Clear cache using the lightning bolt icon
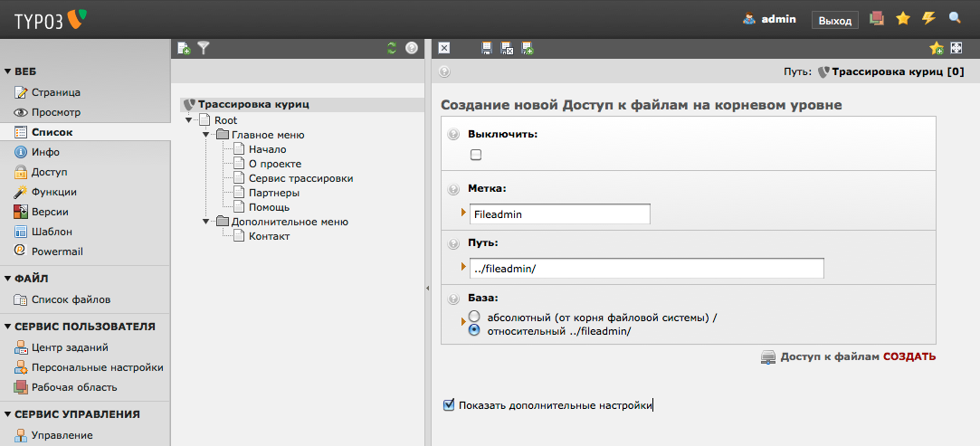This screenshot has height=446, width=980. 928,18
